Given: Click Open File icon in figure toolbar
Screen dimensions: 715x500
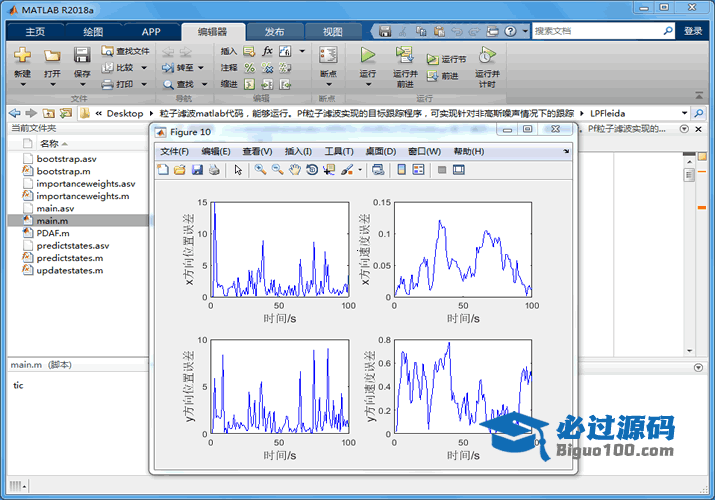Looking at the screenshot, I should pos(180,170).
